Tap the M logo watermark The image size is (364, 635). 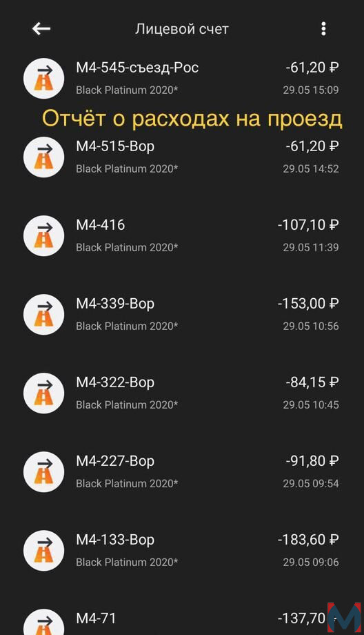point(344,618)
